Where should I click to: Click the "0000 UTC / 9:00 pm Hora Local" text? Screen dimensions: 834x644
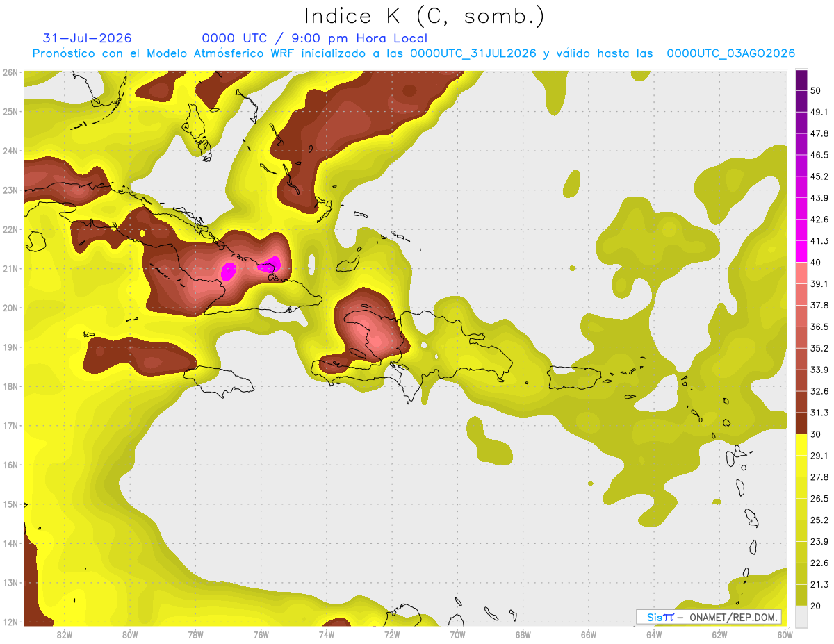[x=315, y=38]
